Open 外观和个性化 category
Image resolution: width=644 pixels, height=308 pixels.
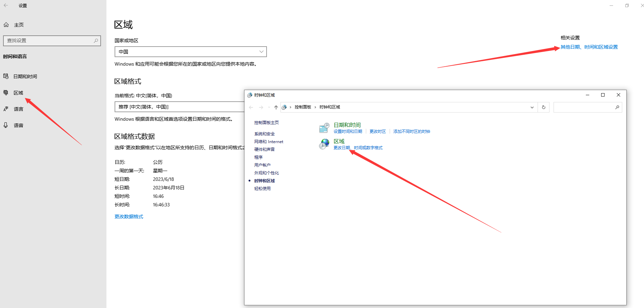tap(267, 173)
